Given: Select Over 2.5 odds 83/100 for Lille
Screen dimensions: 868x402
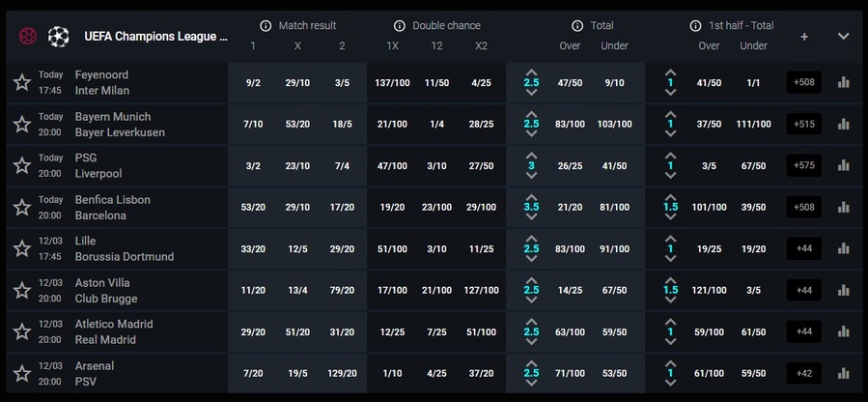Looking at the screenshot, I should click(x=570, y=248).
